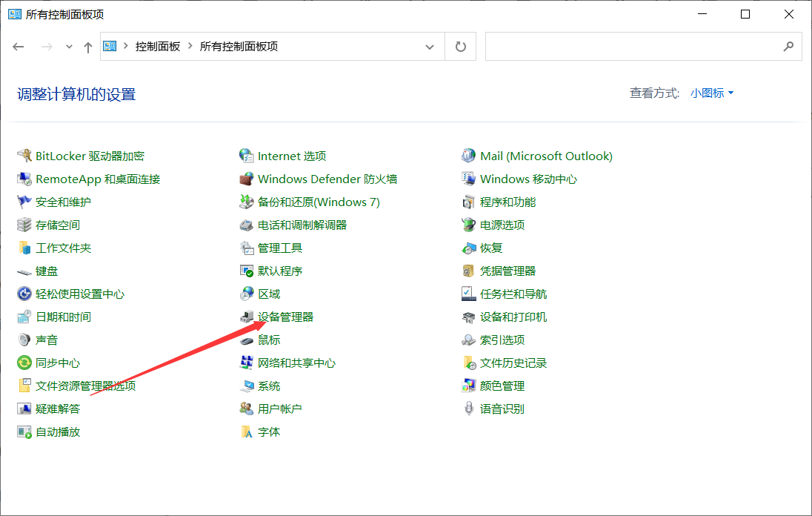Open the 安全和维护 flag icon

point(24,202)
